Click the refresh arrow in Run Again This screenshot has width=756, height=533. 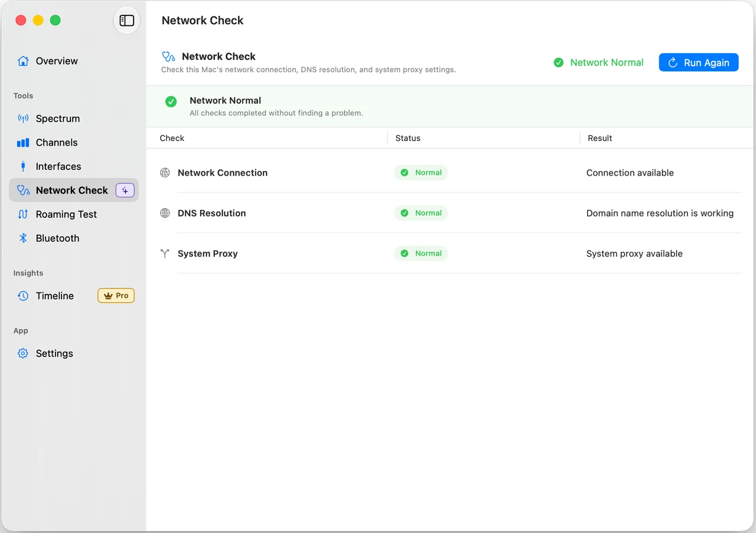coord(672,63)
